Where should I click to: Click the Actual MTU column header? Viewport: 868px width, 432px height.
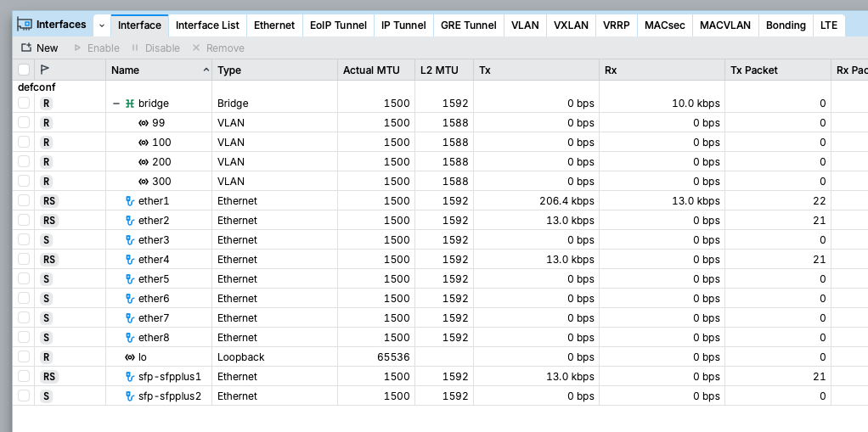(x=371, y=70)
